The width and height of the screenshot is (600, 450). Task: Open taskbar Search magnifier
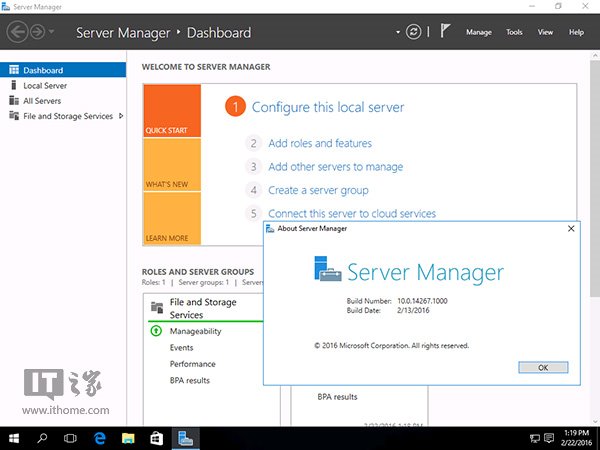[x=42, y=439]
